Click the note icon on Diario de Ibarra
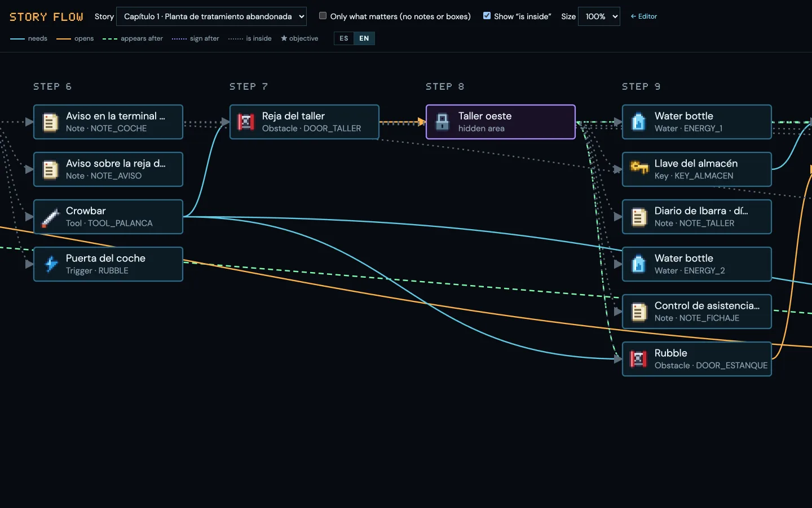The image size is (812, 508). coord(638,217)
